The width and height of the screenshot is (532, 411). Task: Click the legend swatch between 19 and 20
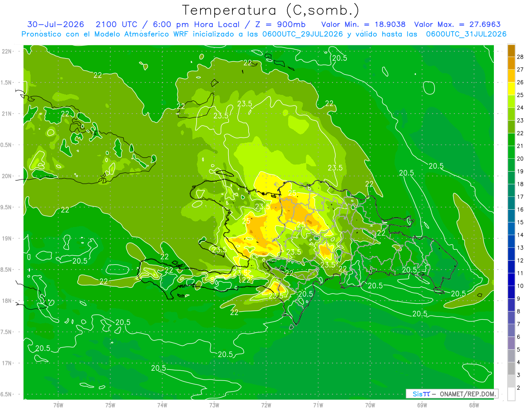[x=511, y=165]
